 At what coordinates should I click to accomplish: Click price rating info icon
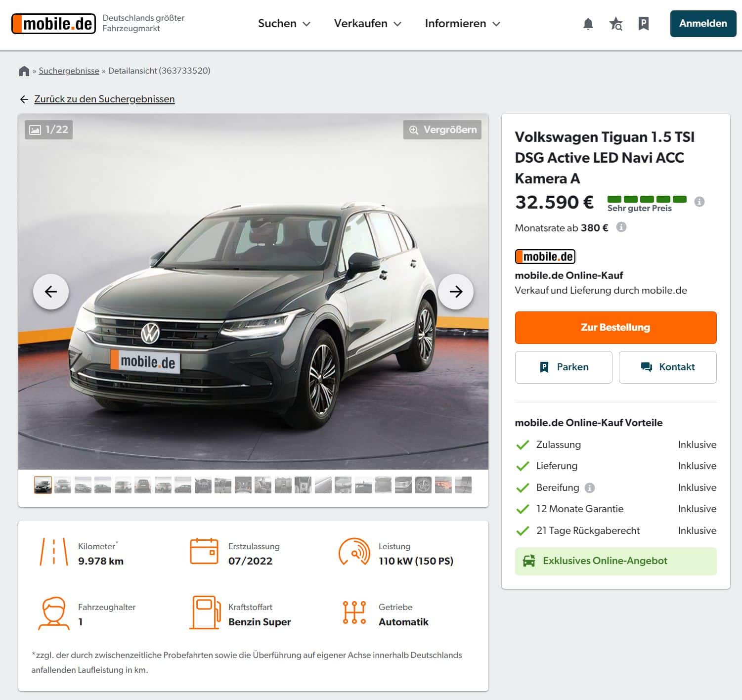click(699, 202)
